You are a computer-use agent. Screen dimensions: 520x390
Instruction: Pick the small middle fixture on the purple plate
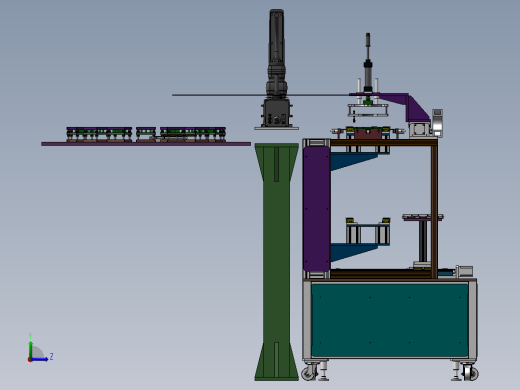click(146, 134)
